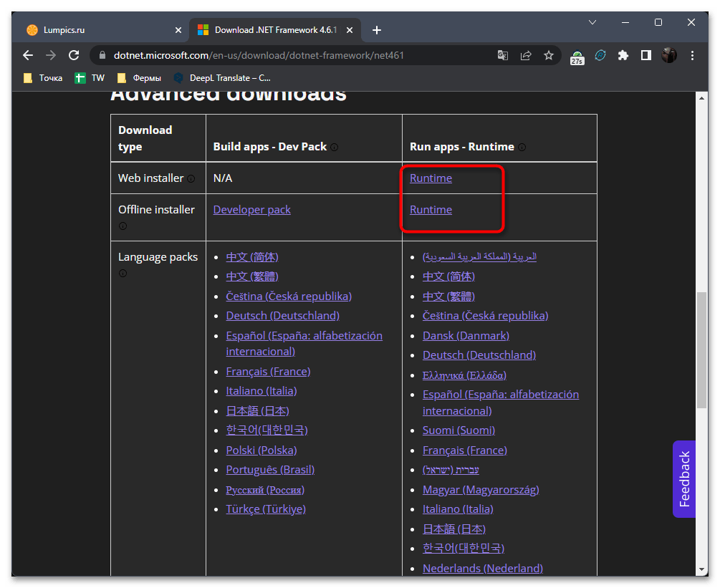Get Runtime Ελληνικά (Ελλάδα) language pack
This screenshot has height=588, width=720.
click(x=464, y=375)
